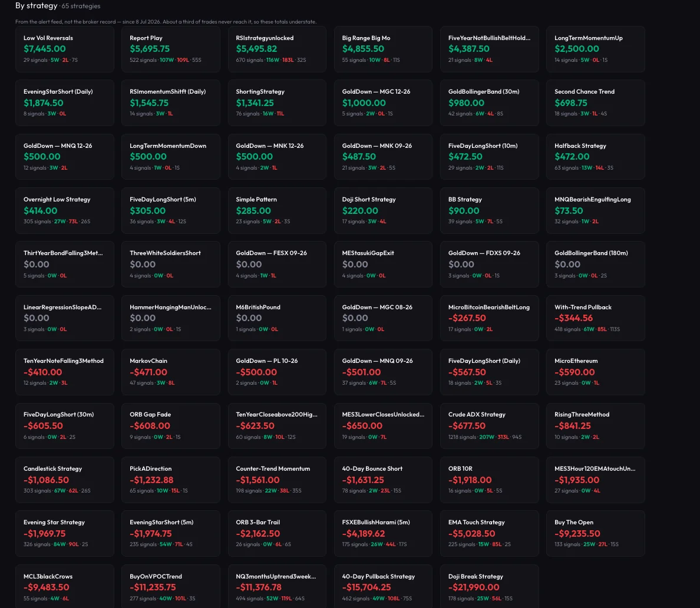Select the MNQBearishEngulfingLong card
This screenshot has width=700, height=608.
tap(596, 211)
